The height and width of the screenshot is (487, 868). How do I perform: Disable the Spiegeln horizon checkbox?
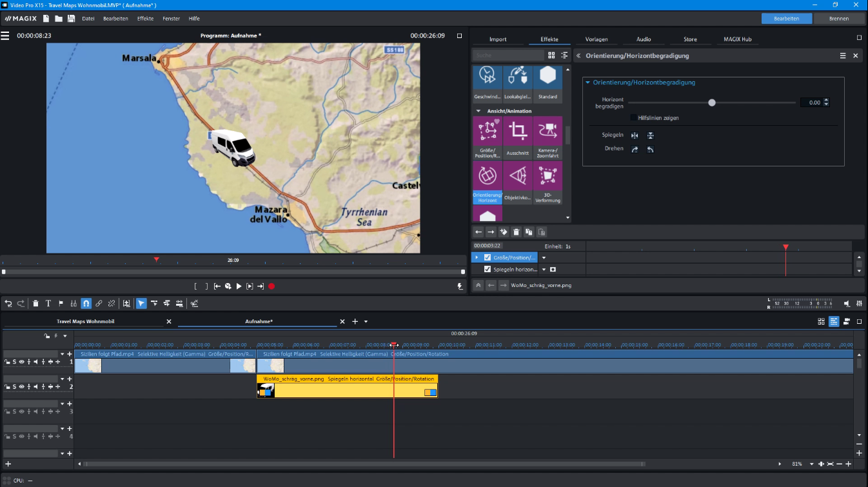pos(488,269)
